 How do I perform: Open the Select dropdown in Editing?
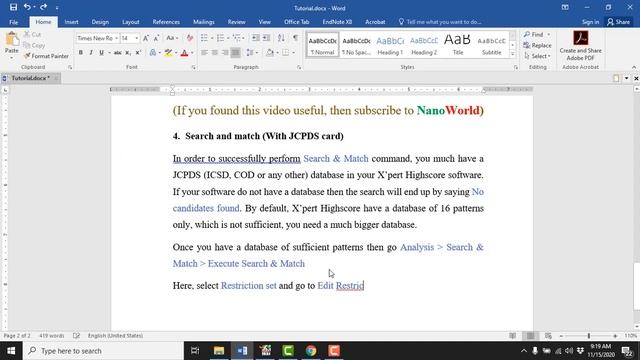point(538,56)
